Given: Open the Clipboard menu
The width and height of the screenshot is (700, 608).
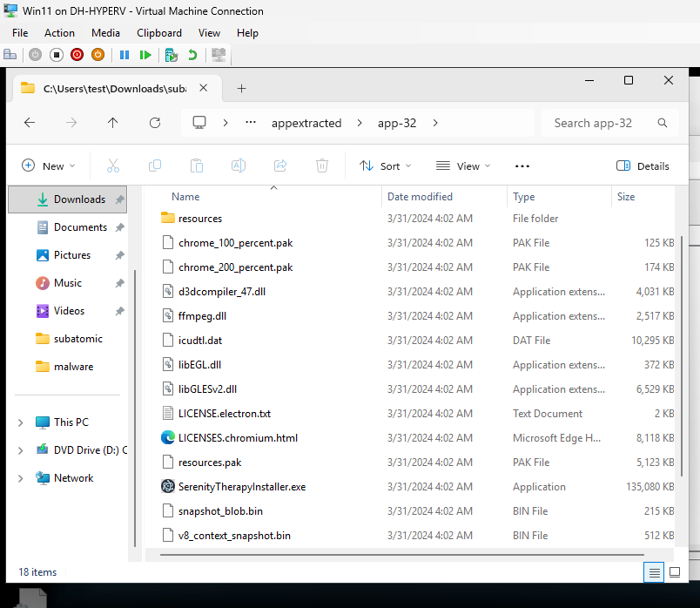Looking at the screenshot, I should tap(159, 33).
